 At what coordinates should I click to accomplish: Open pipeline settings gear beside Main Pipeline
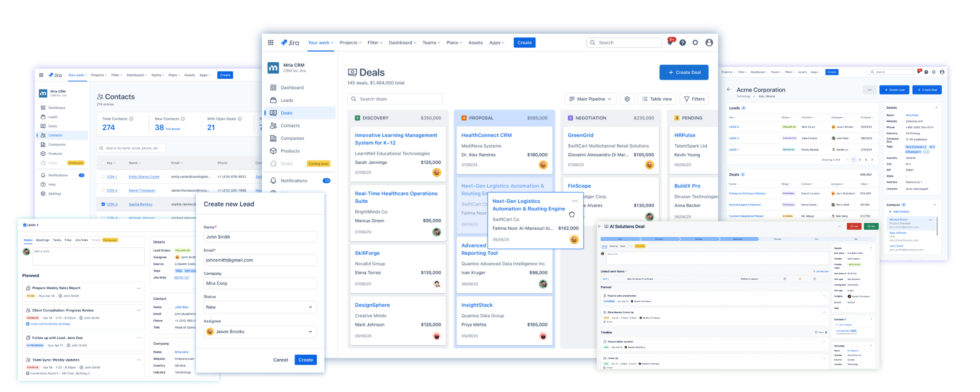(x=627, y=99)
